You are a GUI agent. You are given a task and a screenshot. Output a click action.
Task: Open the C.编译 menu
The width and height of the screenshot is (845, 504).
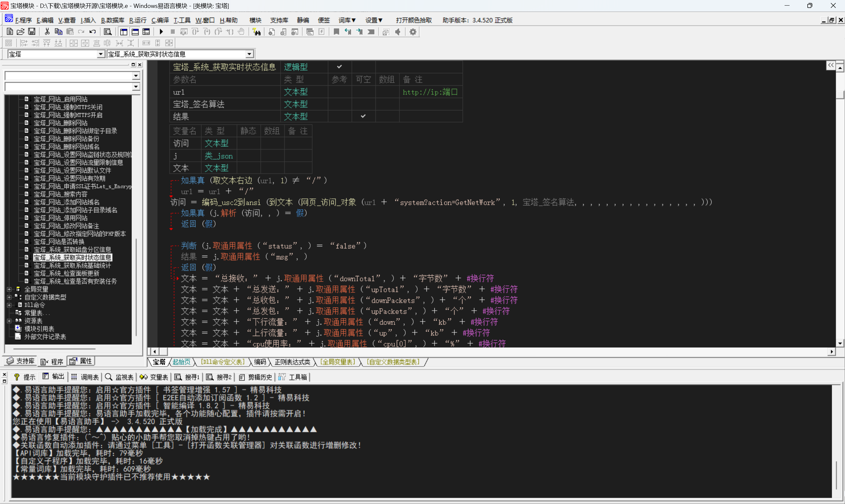click(160, 20)
